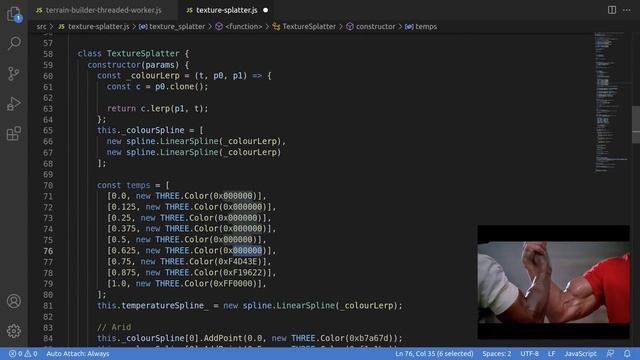Click line number 76
The width and height of the screenshot is (640, 360).
(48, 251)
